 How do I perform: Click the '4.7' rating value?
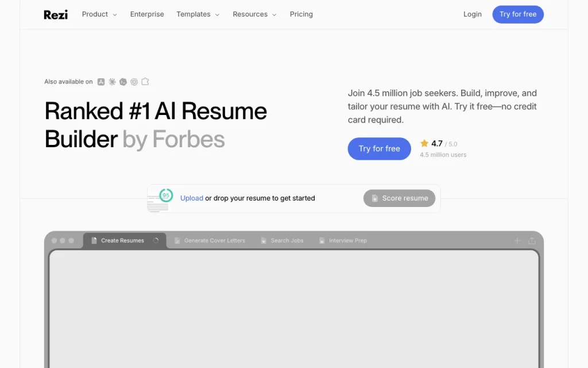(437, 143)
